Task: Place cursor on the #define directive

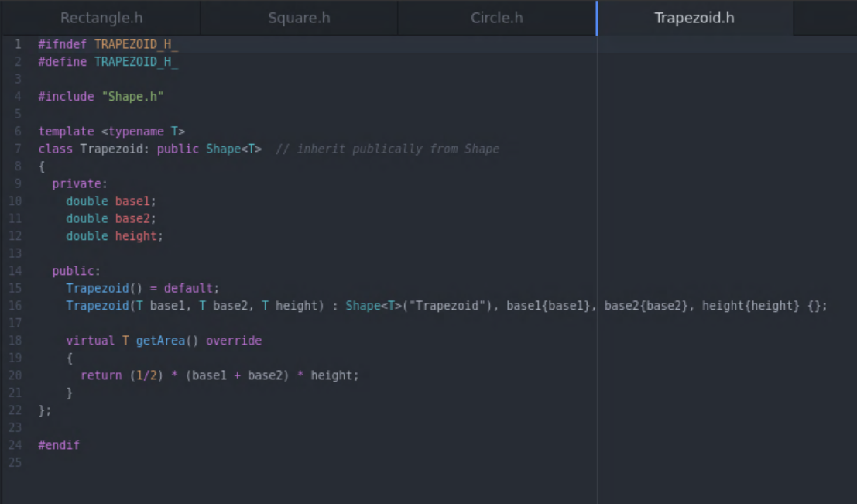Action: point(62,62)
